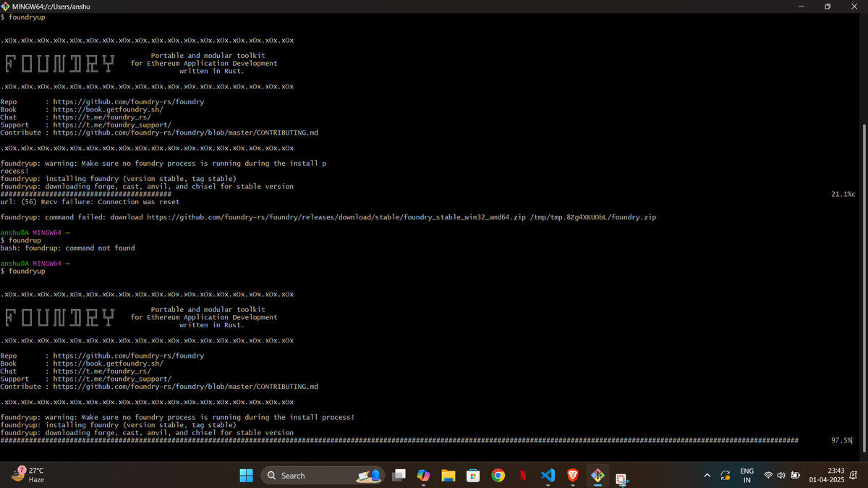868x488 pixels.
Task: Click the first foundry-rs/foundry Repo URL
Action: 128,102
